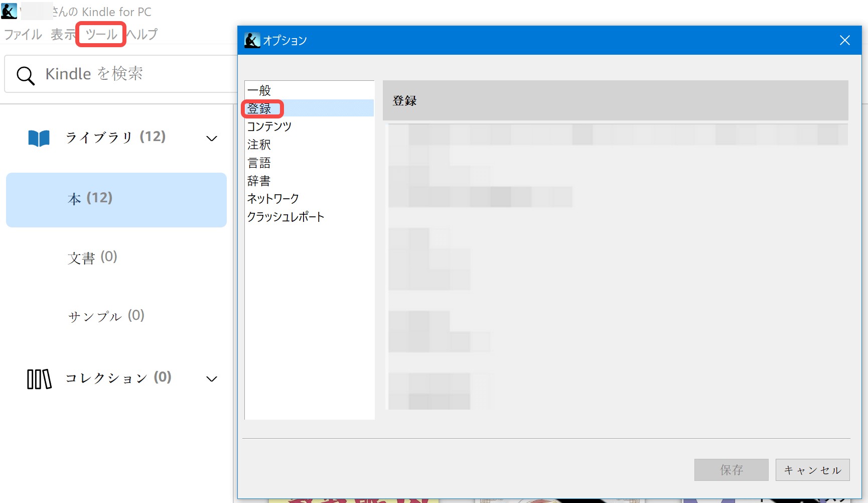Click the open book Library icon
The width and height of the screenshot is (868, 503).
point(39,138)
